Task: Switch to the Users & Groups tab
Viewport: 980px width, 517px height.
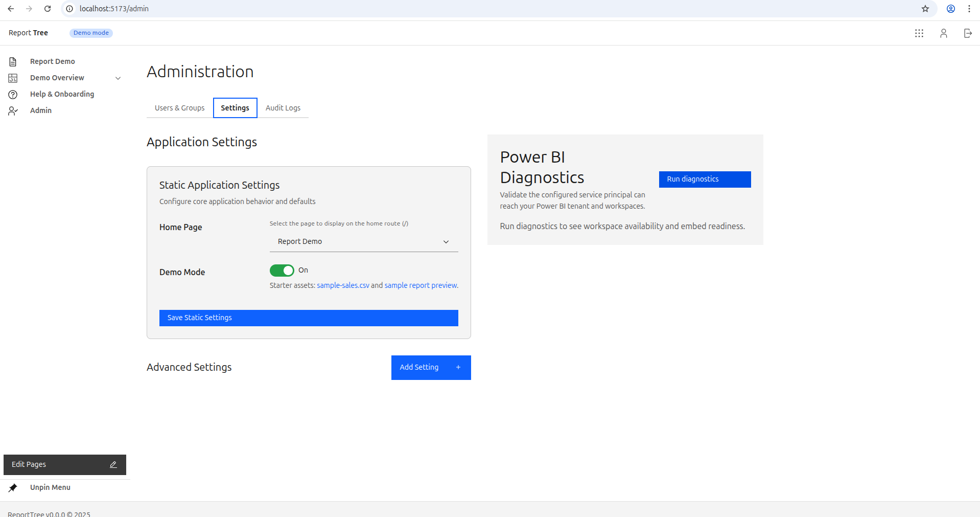Action: tap(179, 108)
